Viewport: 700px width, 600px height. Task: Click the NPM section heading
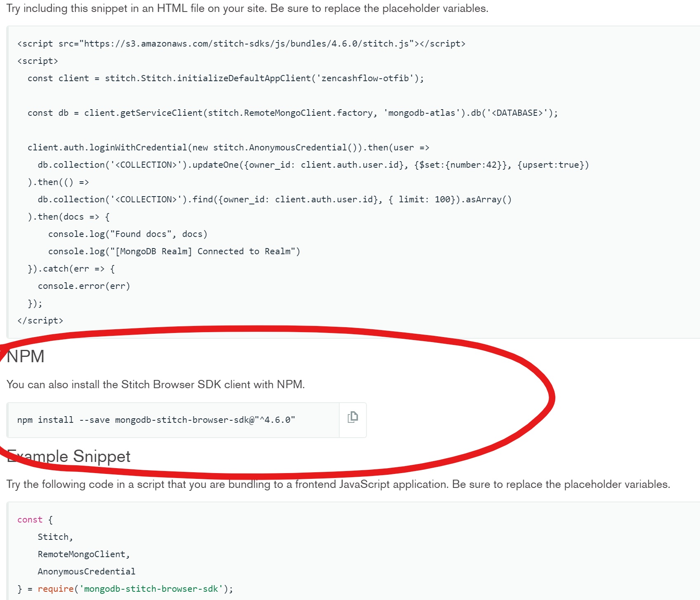pyautogui.click(x=26, y=356)
